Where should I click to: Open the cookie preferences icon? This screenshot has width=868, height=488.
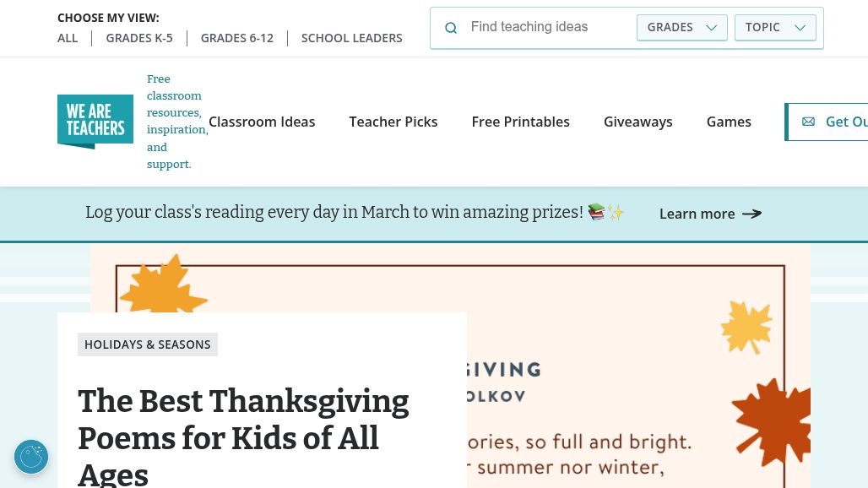click(x=31, y=457)
